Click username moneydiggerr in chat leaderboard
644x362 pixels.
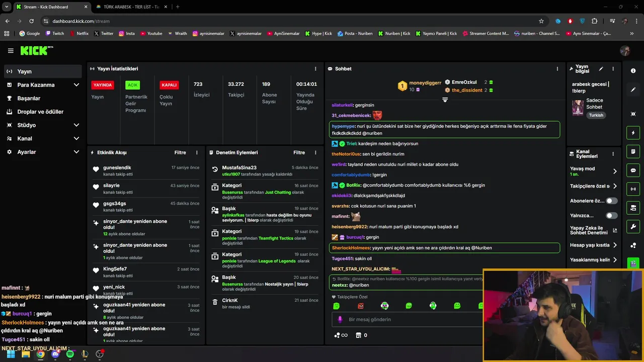tap(425, 82)
